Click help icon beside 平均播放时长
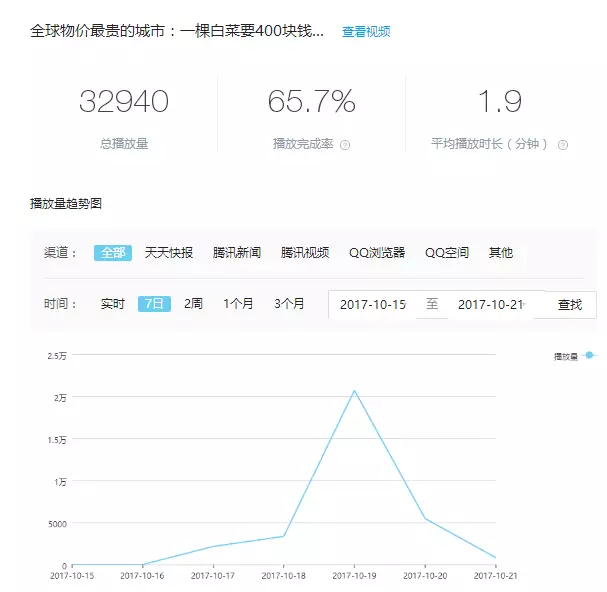 [563, 145]
